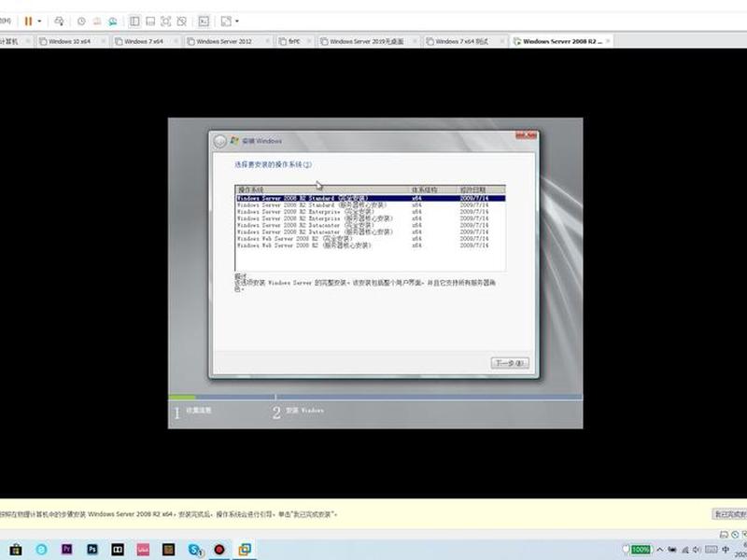Click the first device icon in VMware status bar

[x=723, y=535]
